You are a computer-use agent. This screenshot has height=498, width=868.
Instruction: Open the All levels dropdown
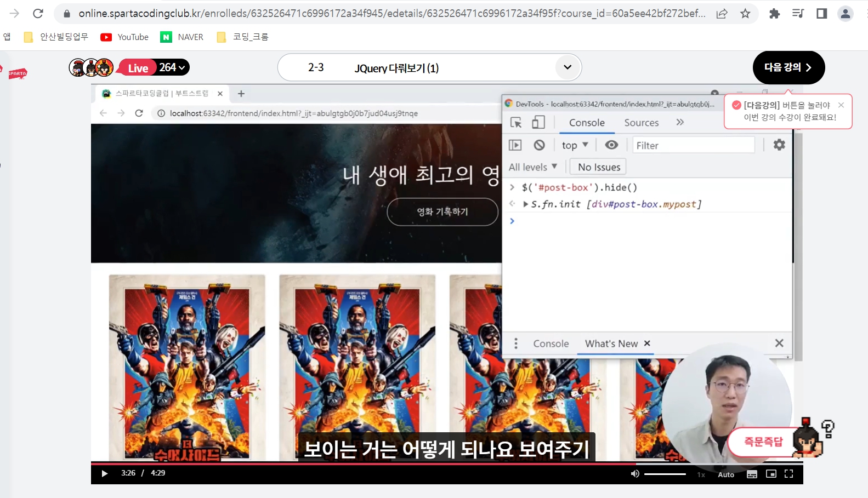(x=532, y=167)
